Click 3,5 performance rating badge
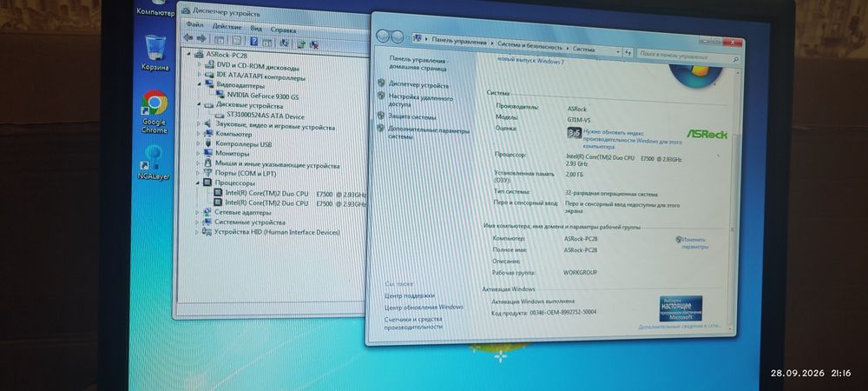This screenshot has width=868, height=391. tap(575, 134)
